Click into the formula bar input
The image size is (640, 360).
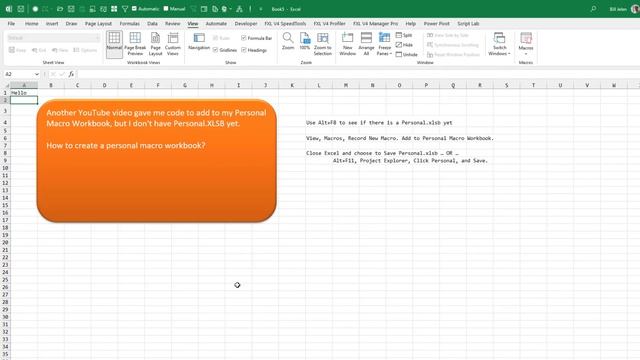pyautogui.click(x=358, y=74)
